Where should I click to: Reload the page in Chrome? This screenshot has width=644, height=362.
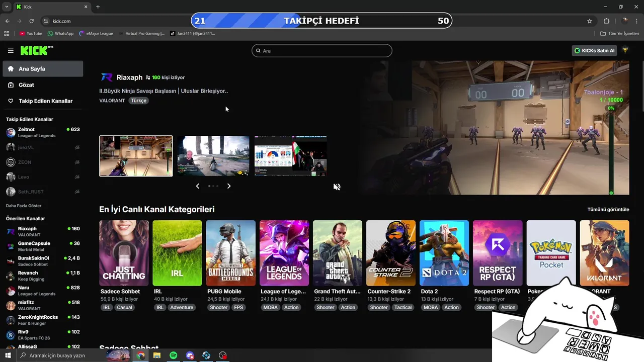pyautogui.click(x=31, y=21)
